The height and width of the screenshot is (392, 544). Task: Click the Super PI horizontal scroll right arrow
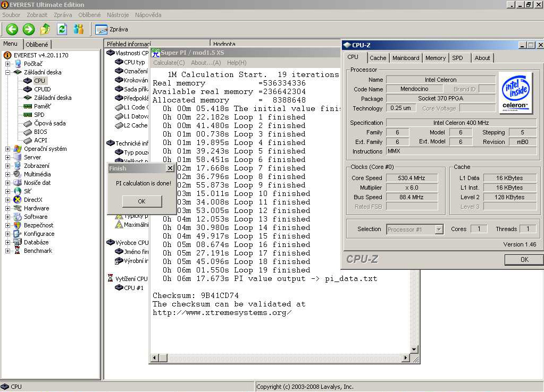click(406, 357)
